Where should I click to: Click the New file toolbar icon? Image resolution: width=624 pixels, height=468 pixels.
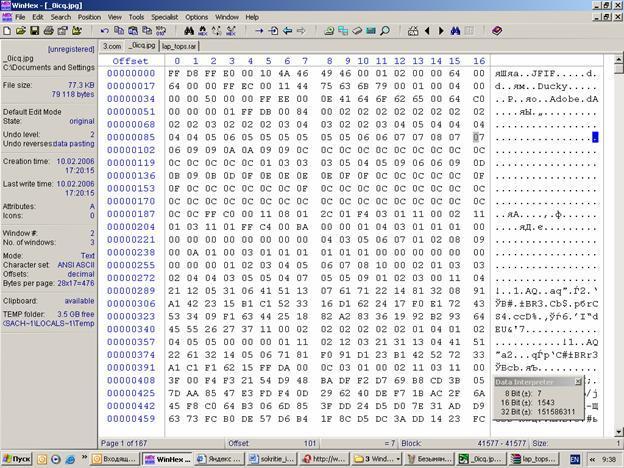coord(8,31)
